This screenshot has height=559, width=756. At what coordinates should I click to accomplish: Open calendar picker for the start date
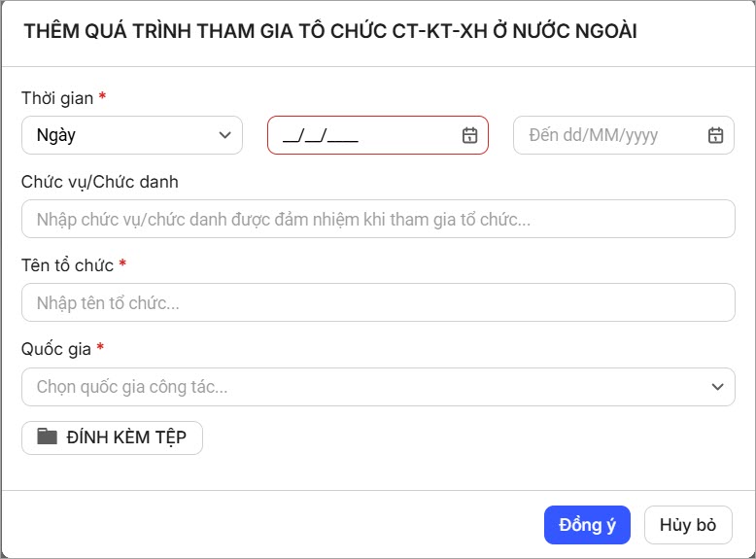(469, 136)
